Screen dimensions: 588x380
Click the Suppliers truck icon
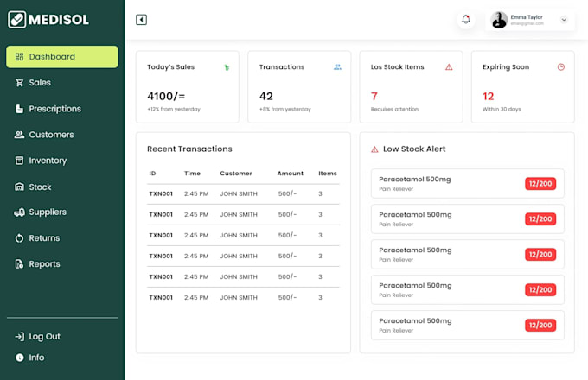pyautogui.click(x=19, y=212)
